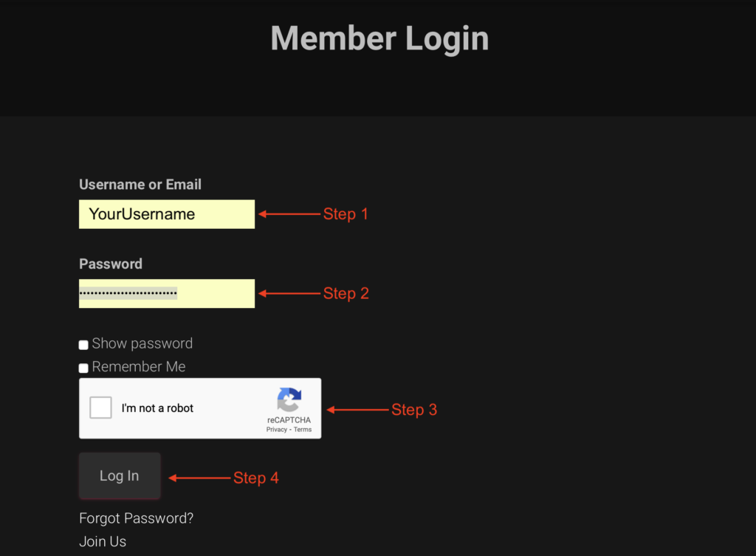Select the red Step 4 label

[256, 478]
